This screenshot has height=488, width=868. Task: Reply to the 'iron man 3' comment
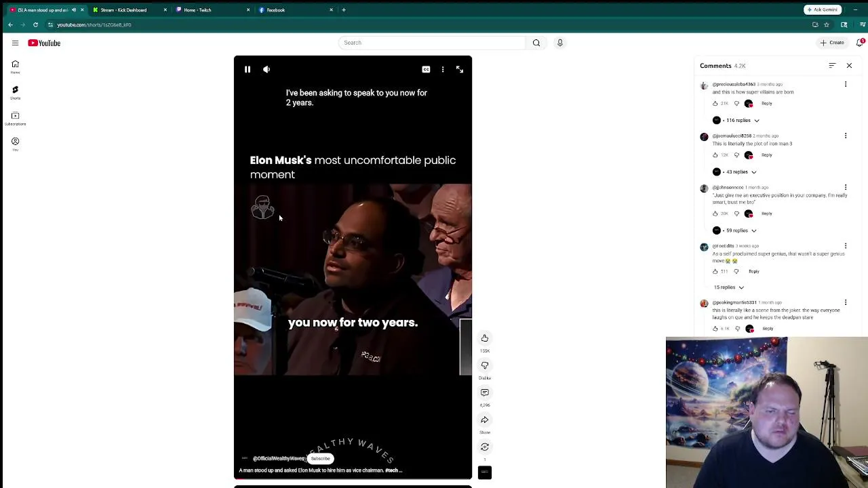pyautogui.click(x=767, y=155)
